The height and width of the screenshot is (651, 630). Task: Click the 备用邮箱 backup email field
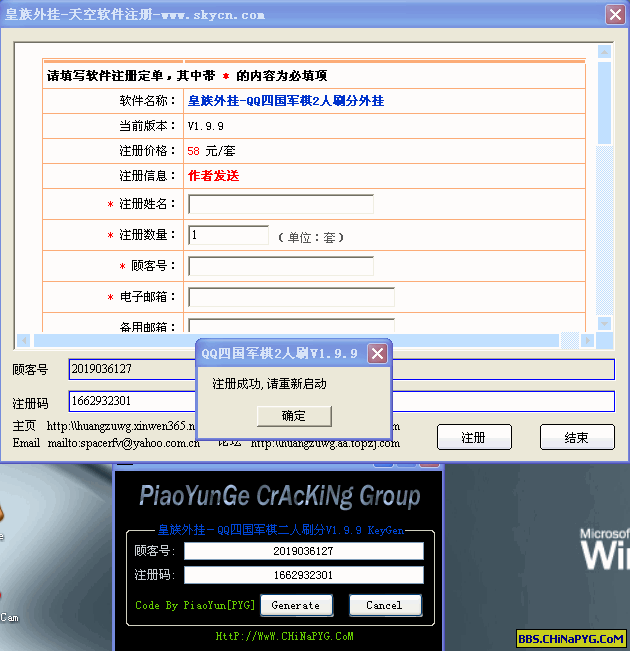click(x=291, y=326)
